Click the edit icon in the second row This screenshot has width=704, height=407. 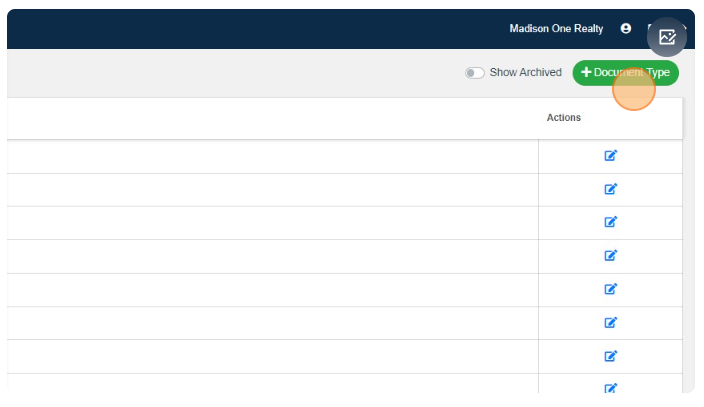pyautogui.click(x=611, y=189)
